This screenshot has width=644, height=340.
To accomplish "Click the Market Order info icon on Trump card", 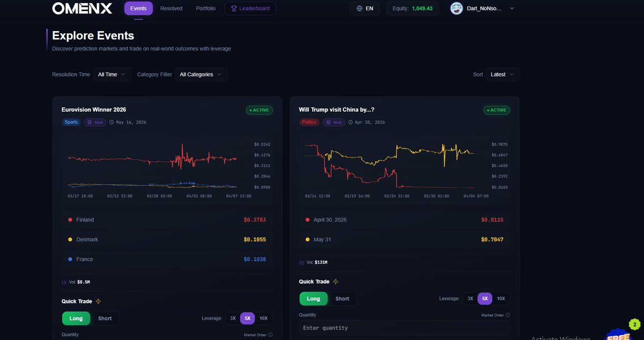I will click(508, 315).
